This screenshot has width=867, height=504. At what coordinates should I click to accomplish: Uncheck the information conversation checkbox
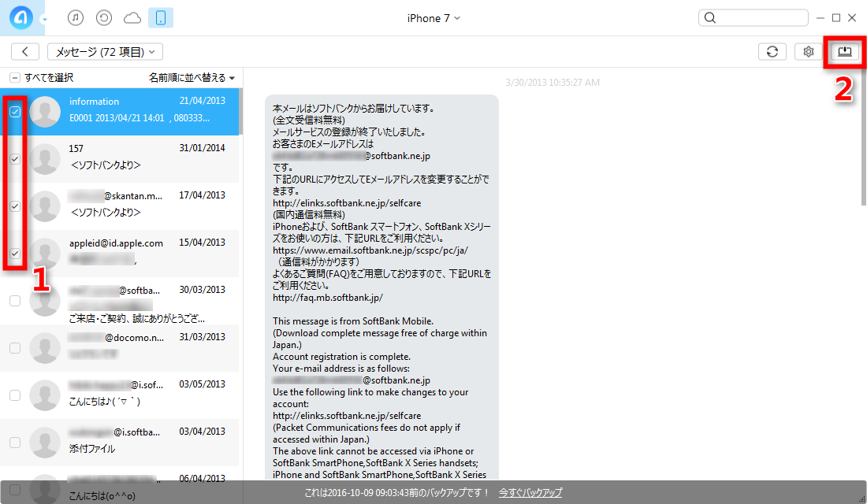(15, 112)
